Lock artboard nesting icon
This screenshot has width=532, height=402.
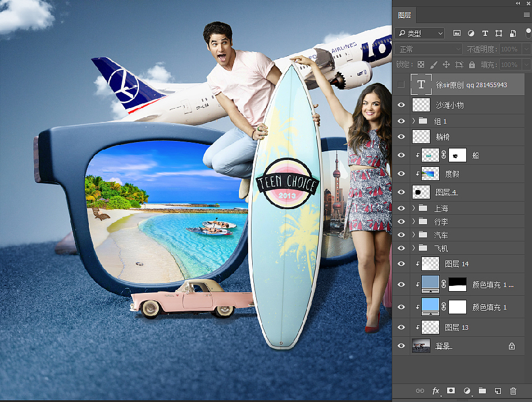coord(459,65)
